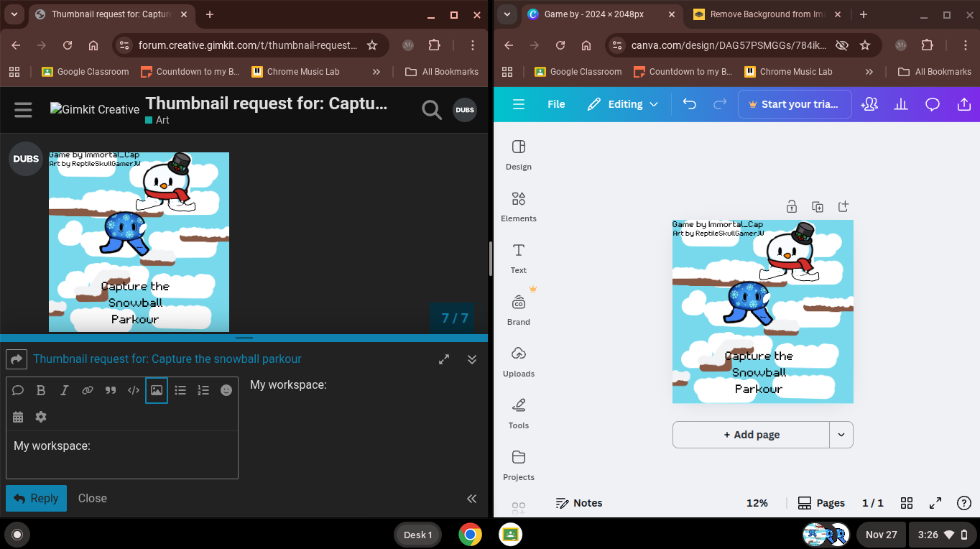Duplicate page using the copy icon above canvas
The image size is (980, 549).
pyautogui.click(x=817, y=207)
